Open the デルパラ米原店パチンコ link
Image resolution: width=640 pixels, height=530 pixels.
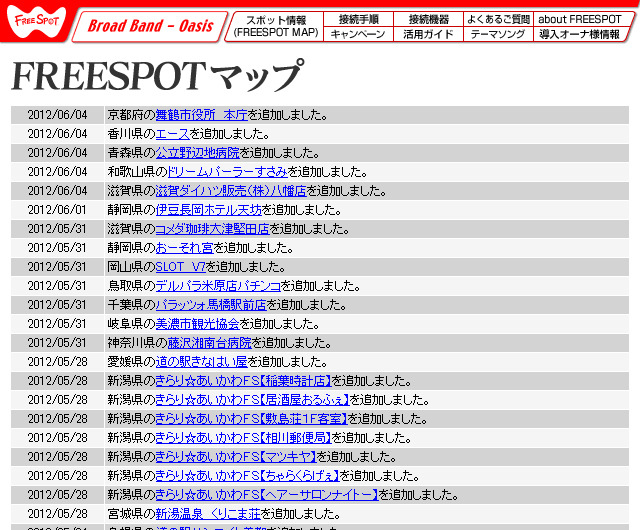click(218, 286)
